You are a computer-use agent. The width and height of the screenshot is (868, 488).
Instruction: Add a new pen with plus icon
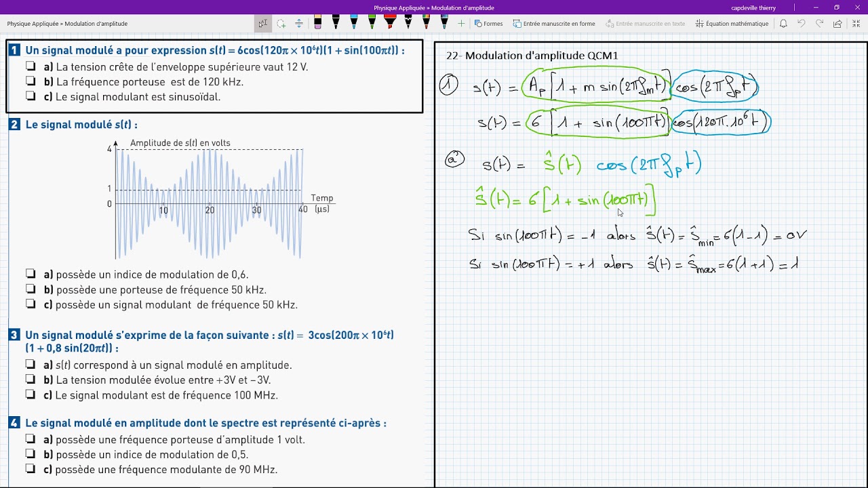462,23
